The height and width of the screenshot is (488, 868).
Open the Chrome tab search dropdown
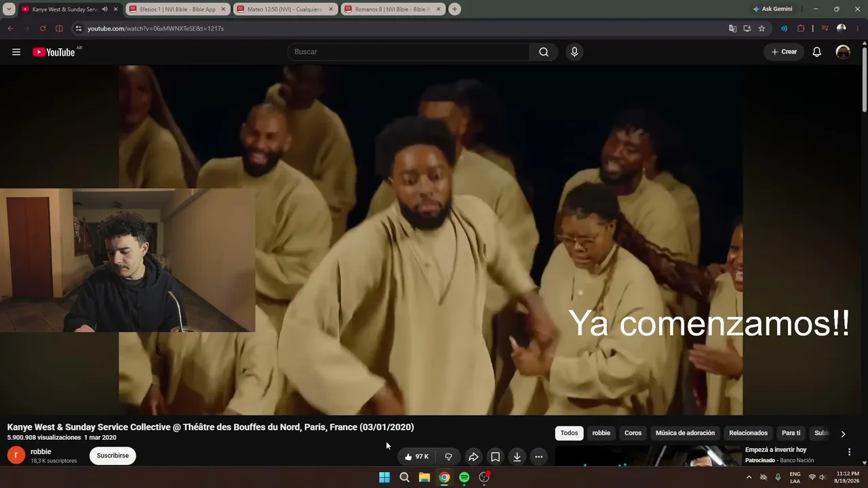(9, 9)
